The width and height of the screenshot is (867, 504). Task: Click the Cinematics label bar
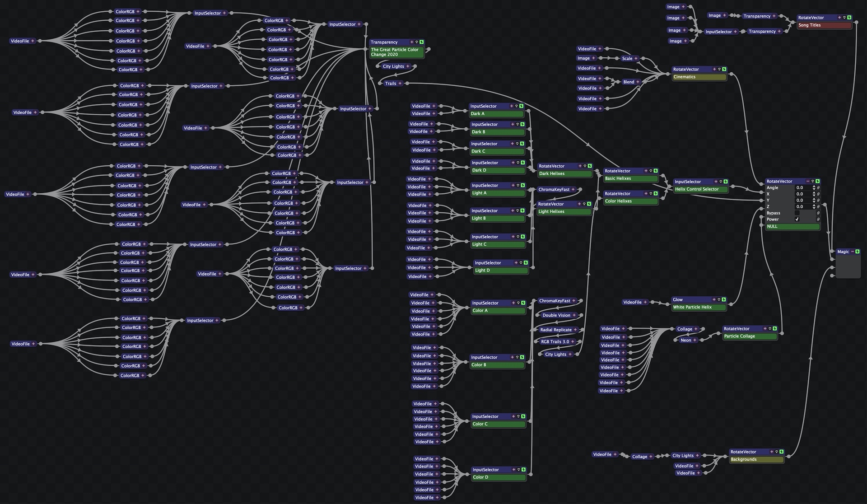(x=699, y=77)
